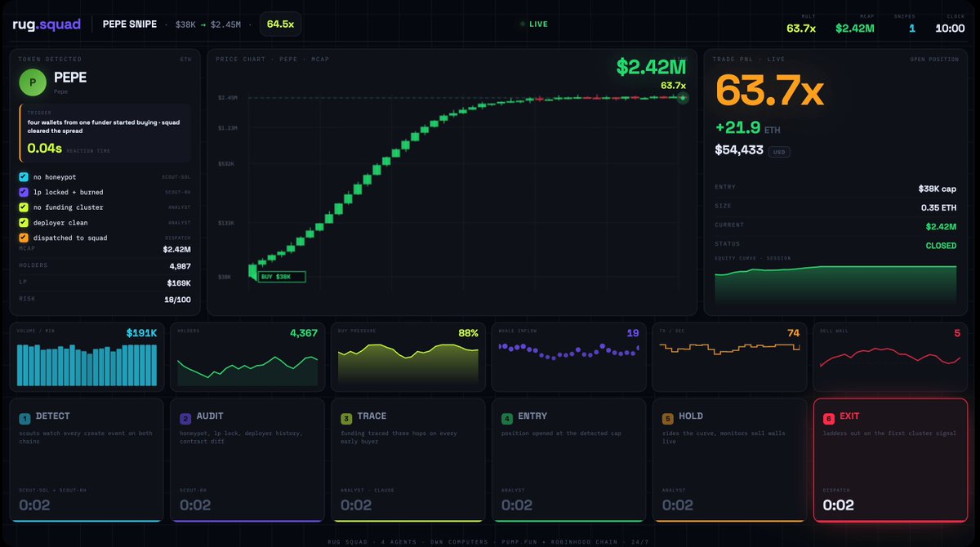Click the red step 6 badge on EXIT card

pos(829,418)
